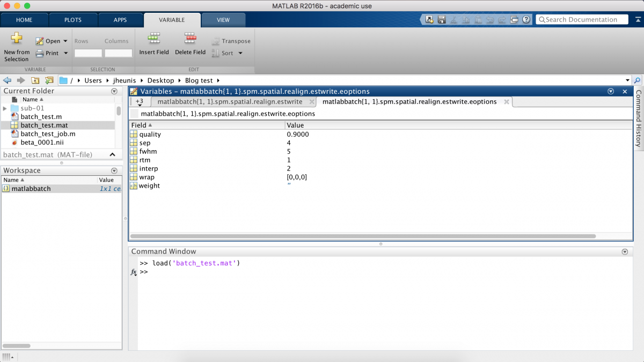Collapse the batch_test.mat details panel
644x362 pixels.
pos(113,154)
